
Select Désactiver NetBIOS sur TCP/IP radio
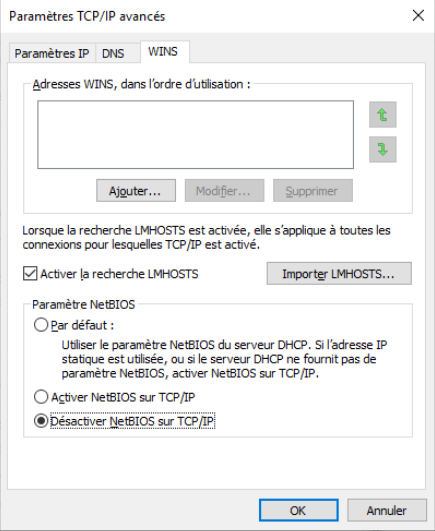click(x=41, y=421)
